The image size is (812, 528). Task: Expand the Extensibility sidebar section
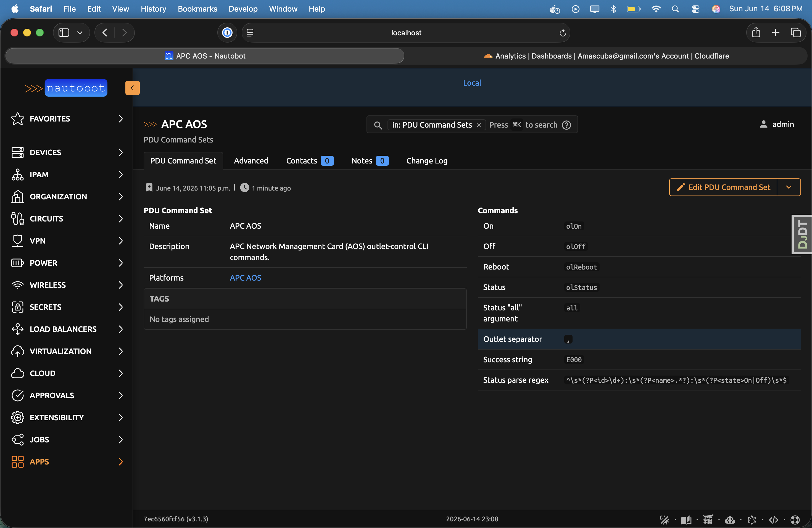66,418
